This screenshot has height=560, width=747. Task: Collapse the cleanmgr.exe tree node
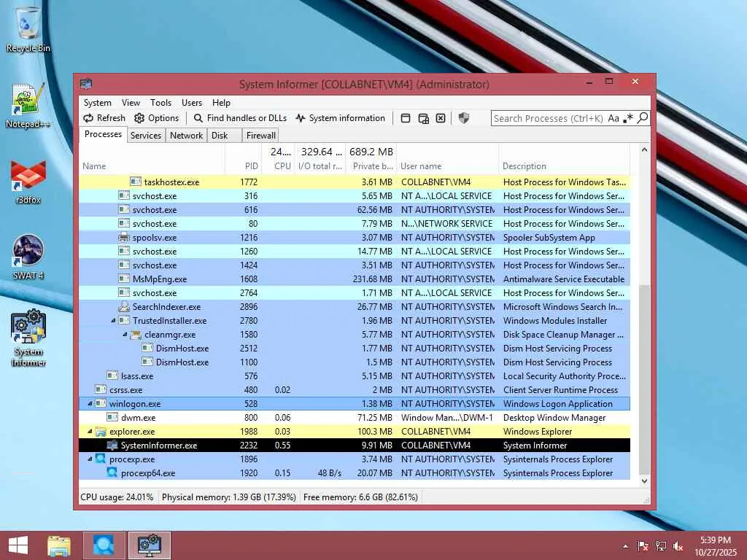click(125, 334)
